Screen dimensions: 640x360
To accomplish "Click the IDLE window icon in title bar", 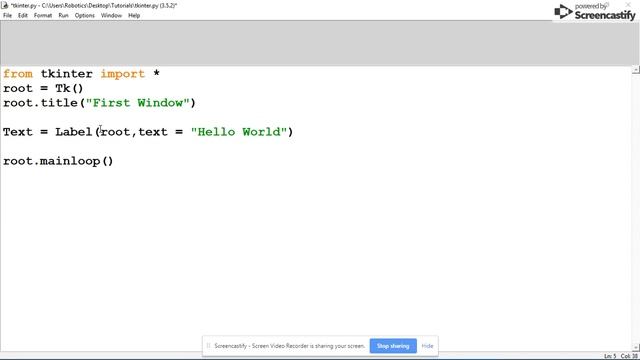I will (5, 5).
